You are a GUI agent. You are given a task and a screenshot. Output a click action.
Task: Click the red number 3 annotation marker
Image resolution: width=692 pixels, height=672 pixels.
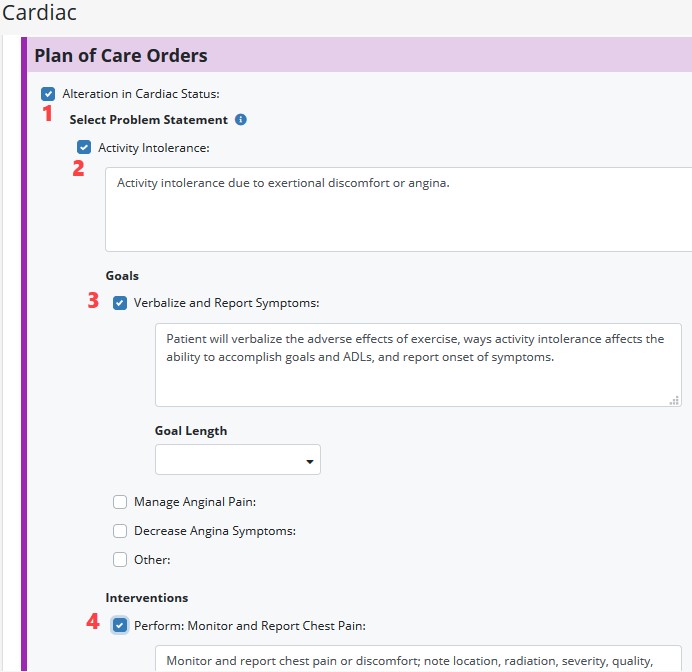coord(93,300)
